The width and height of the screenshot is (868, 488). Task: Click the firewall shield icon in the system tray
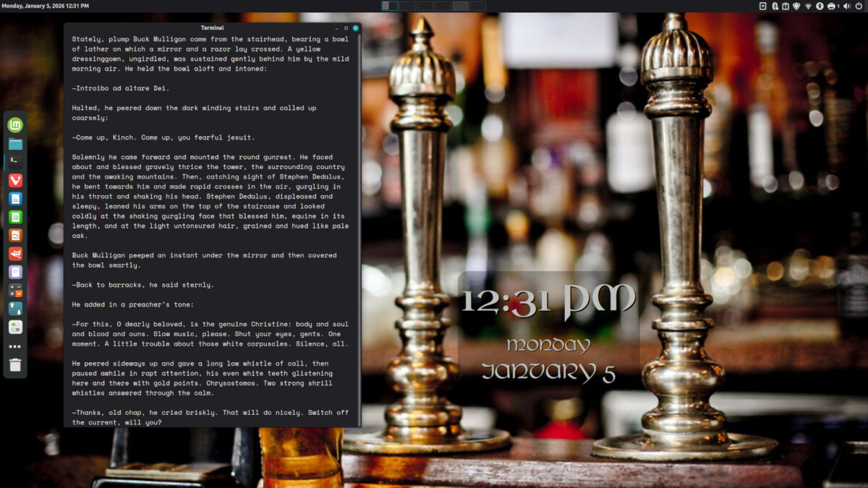(797, 6)
